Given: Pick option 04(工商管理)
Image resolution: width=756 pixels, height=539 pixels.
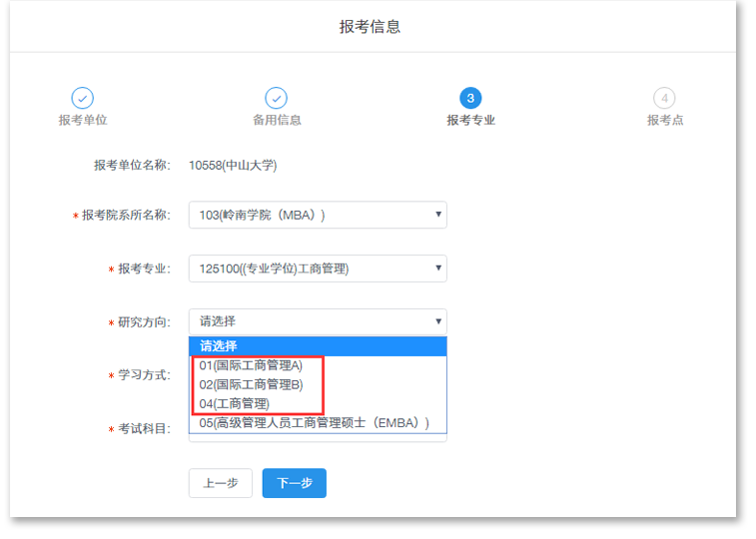Looking at the screenshot, I should click(x=235, y=403).
